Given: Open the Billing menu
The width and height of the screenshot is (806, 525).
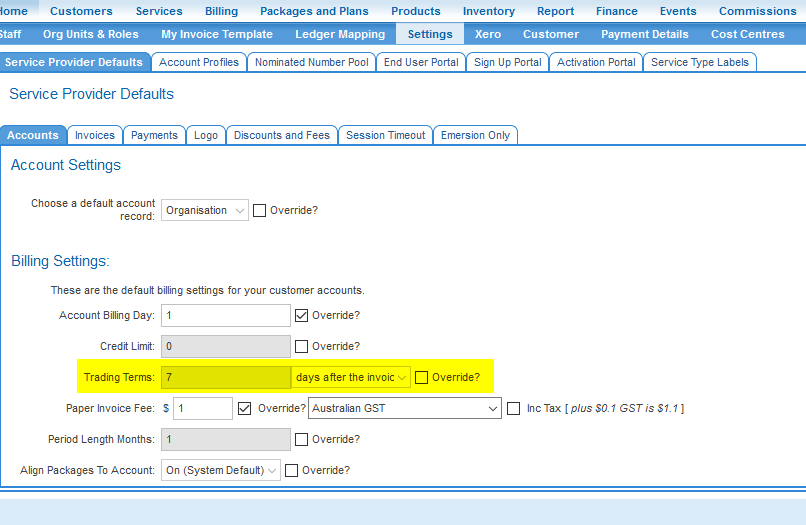Looking at the screenshot, I should click(221, 11).
